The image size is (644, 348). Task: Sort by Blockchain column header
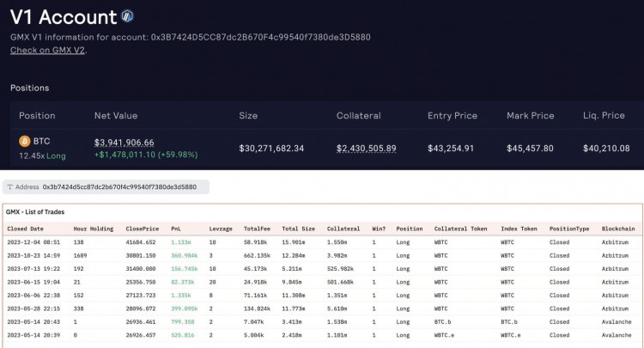coord(618,229)
